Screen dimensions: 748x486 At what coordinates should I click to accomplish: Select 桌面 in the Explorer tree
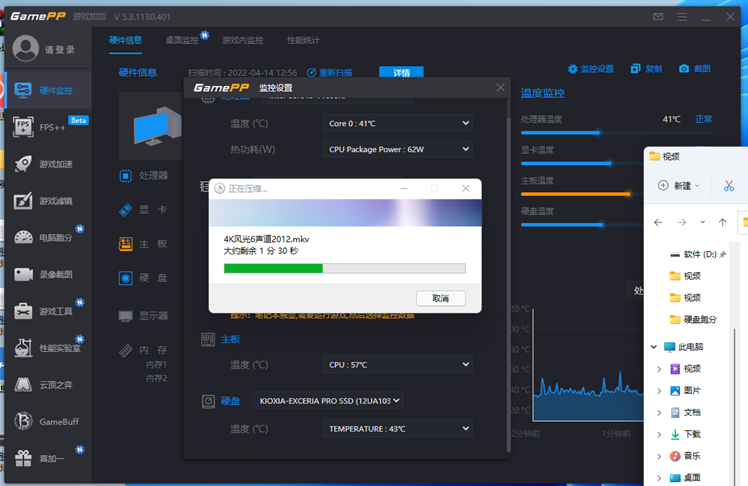click(685, 477)
